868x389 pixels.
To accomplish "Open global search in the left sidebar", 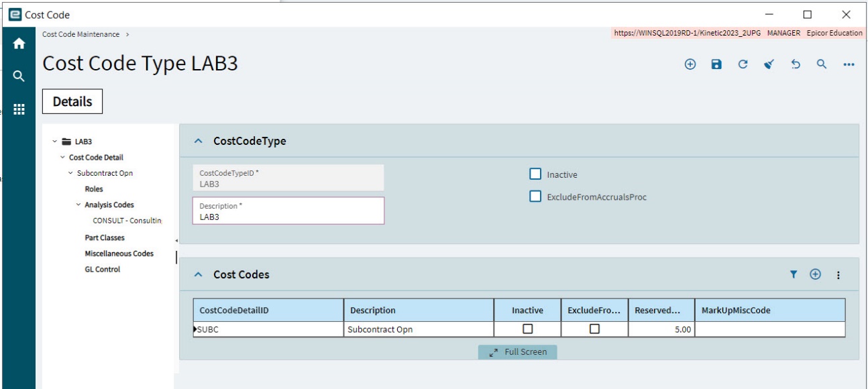I will (x=19, y=76).
